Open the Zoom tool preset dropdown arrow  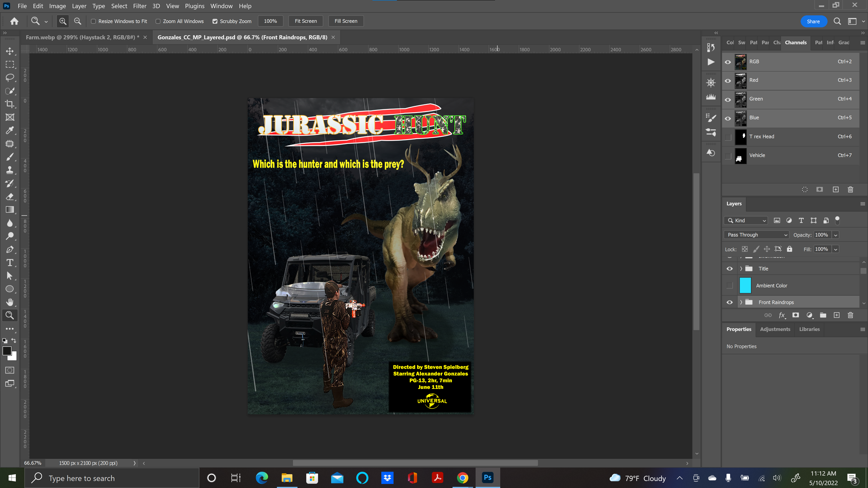tap(46, 21)
